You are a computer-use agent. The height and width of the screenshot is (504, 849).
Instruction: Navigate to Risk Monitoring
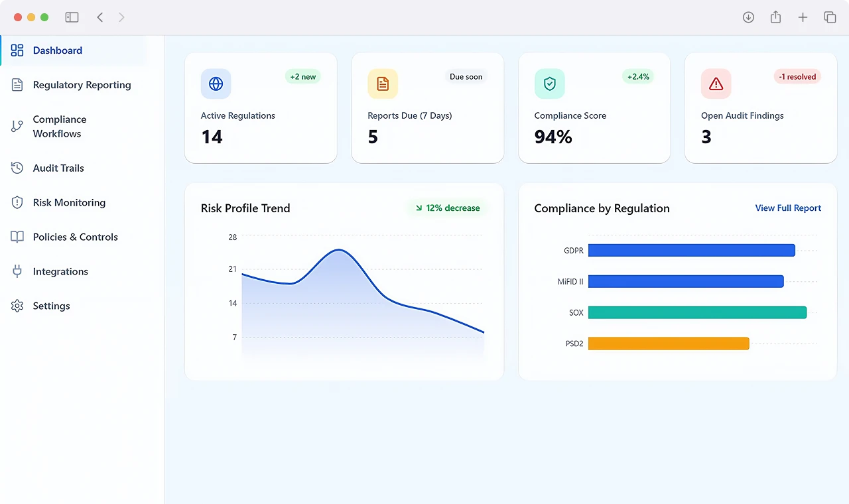click(x=69, y=202)
